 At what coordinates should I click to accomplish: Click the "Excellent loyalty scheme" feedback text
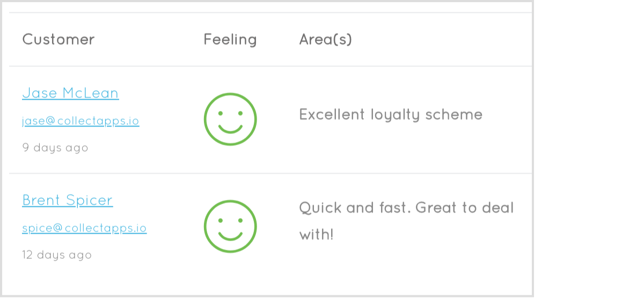pos(391,115)
